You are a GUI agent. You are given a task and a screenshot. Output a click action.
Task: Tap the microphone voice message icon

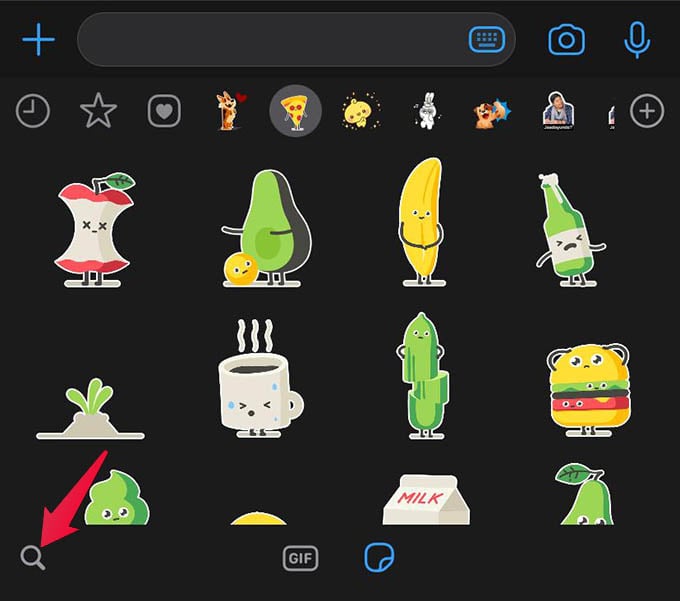pos(637,40)
